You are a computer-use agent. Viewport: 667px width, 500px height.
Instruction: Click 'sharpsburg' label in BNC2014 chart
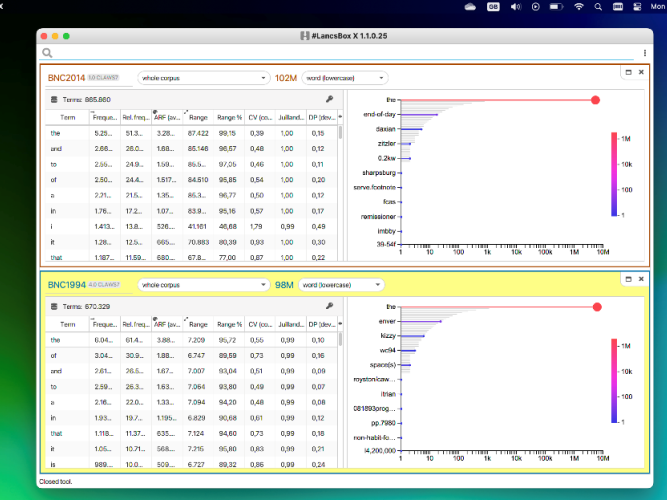[379, 172]
